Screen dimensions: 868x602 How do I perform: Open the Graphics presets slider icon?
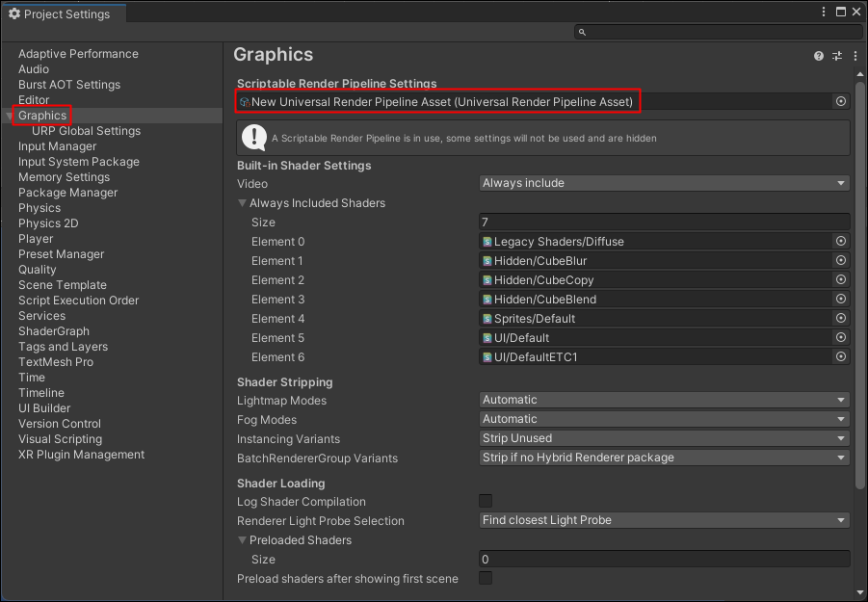[x=837, y=56]
